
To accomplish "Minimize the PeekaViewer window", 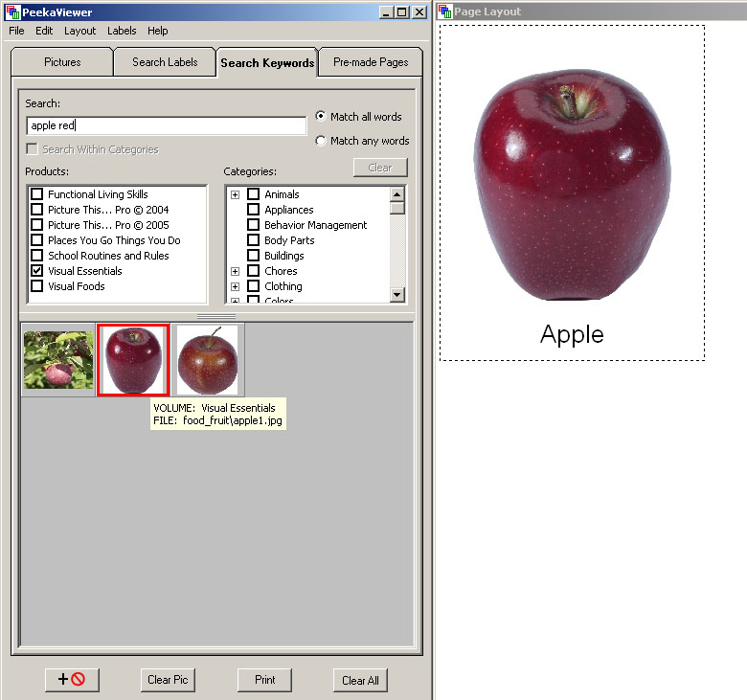I will [x=386, y=12].
